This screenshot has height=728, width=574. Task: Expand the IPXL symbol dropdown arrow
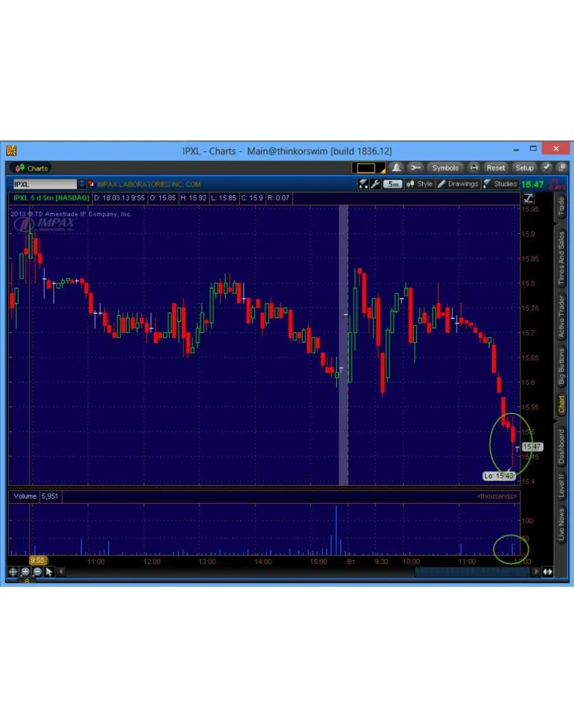pyautogui.click(x=81, y=184)
